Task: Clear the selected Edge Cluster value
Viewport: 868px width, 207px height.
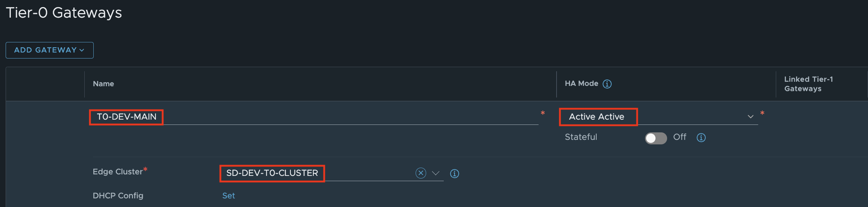Action: pos(421,173)
